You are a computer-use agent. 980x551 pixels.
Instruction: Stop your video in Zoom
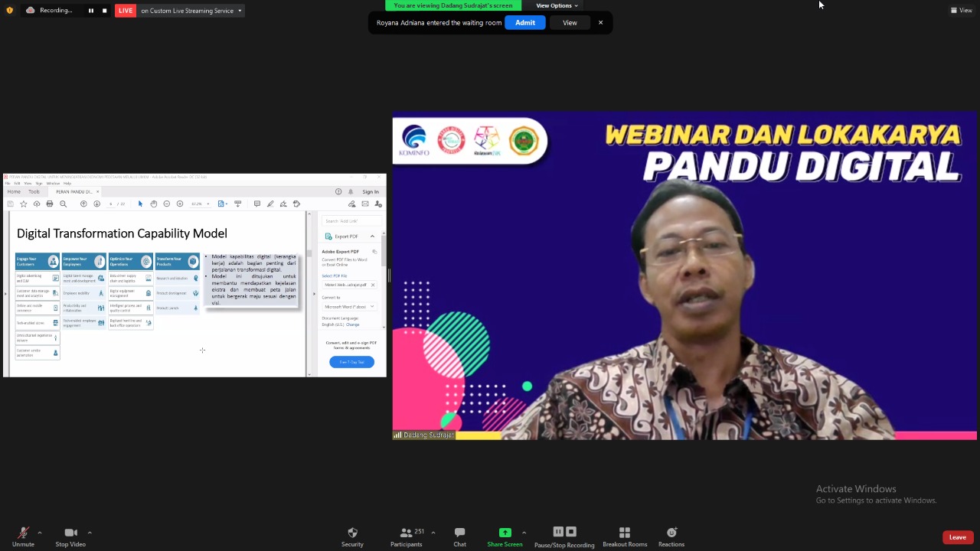click(x=70, y=536)
